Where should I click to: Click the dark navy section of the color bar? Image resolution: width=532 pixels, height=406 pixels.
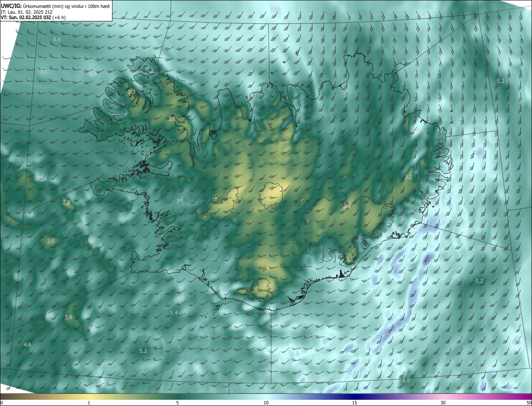(x=355, y=396)
